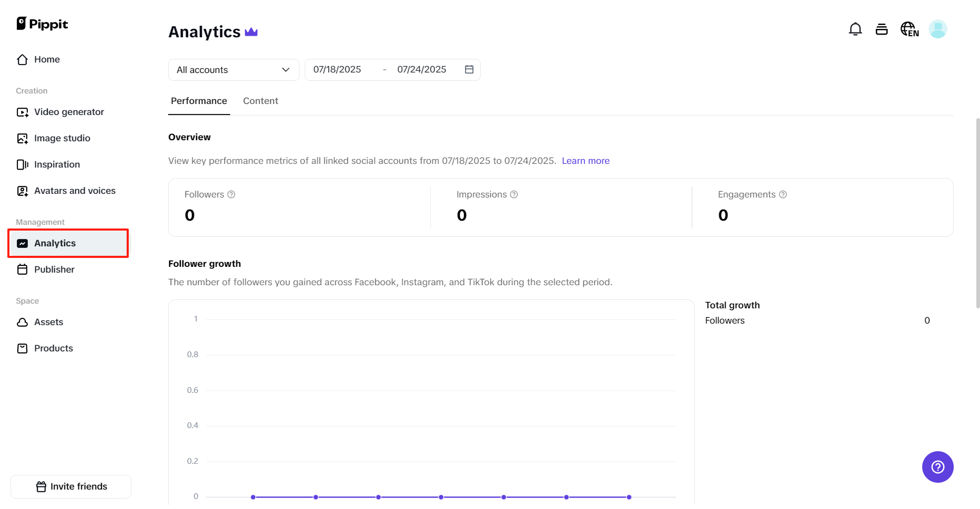Click the Invite friends button
The width and height of the screenshot is (980, 509).
coord(71,486)
